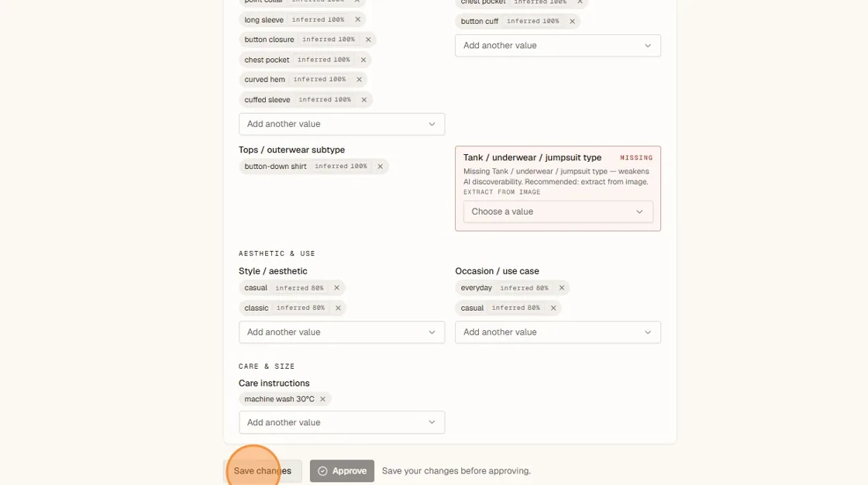Click the classic tag text
Screen dimensions: 868x485
(x=257, y=308)
